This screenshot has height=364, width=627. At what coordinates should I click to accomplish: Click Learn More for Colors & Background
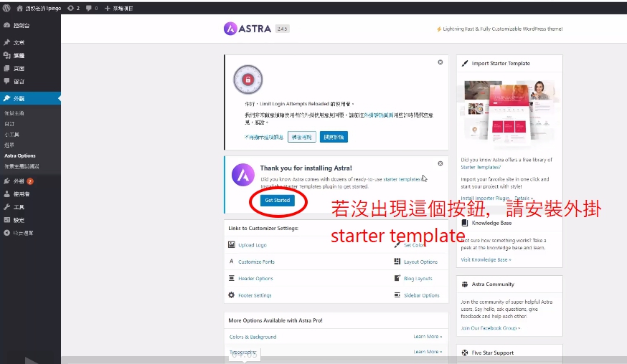428,337
